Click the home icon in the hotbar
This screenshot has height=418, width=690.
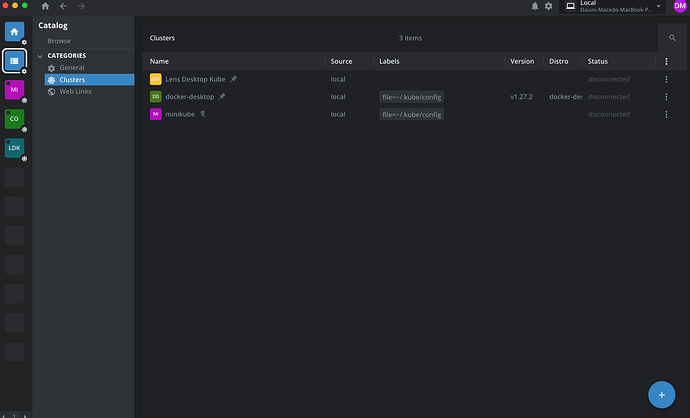[14, 32]
